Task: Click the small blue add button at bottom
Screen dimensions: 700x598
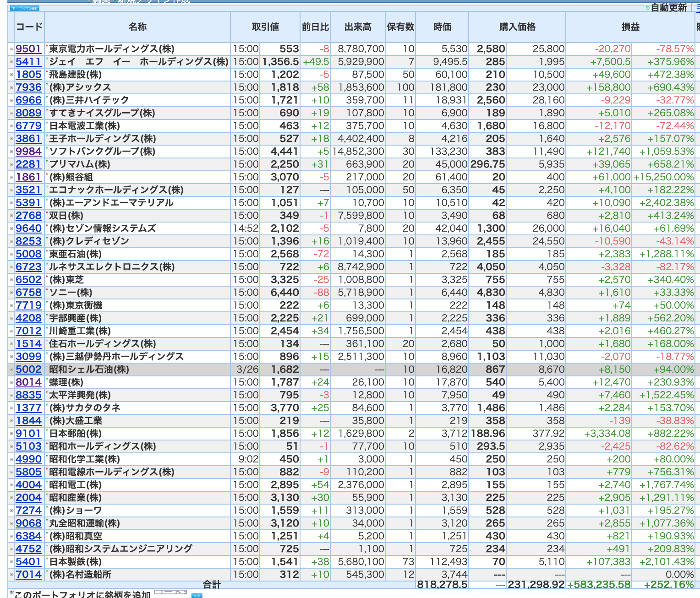Action: (197, 595)
